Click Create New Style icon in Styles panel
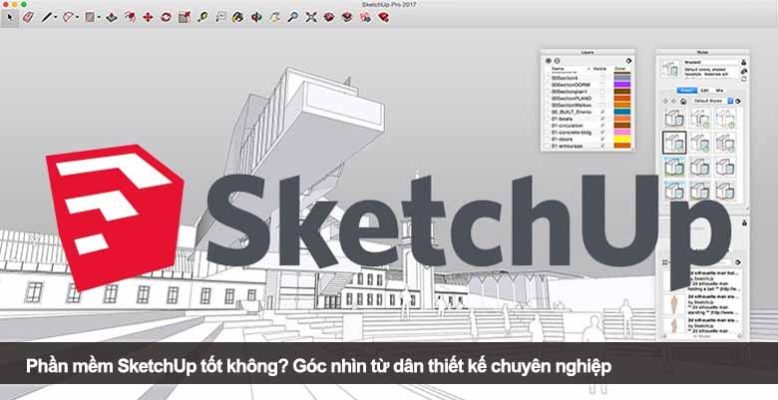 point(744,71)
